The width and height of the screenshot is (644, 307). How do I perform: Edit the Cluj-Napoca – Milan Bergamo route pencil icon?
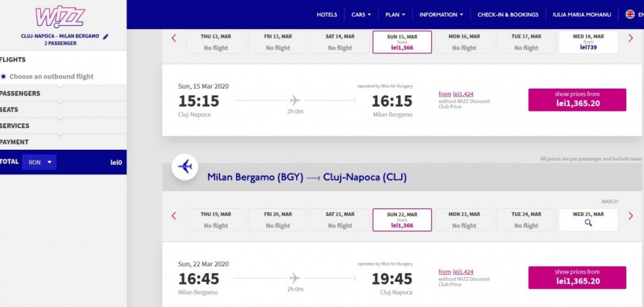106,36
